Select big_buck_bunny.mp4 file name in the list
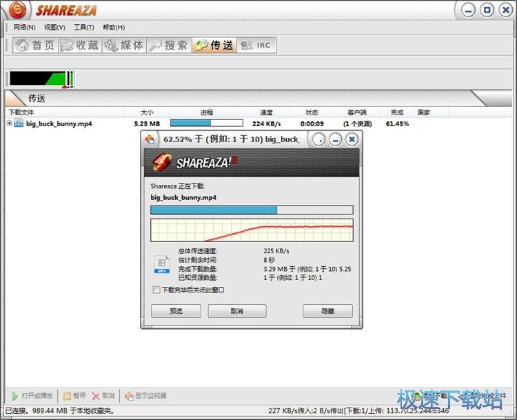This screenshot has height=420, width=517. tap(59, 123)
